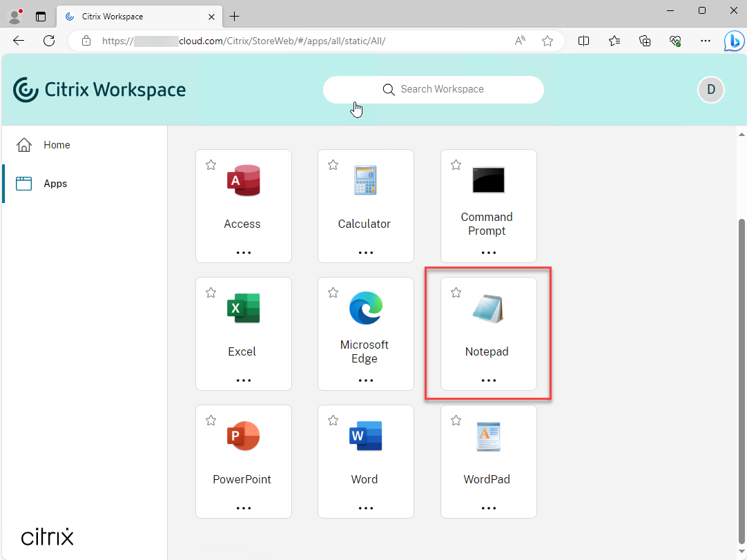Open the Calculator app icon
This screenshot has height=560, width=747.
tap(365, 181)
